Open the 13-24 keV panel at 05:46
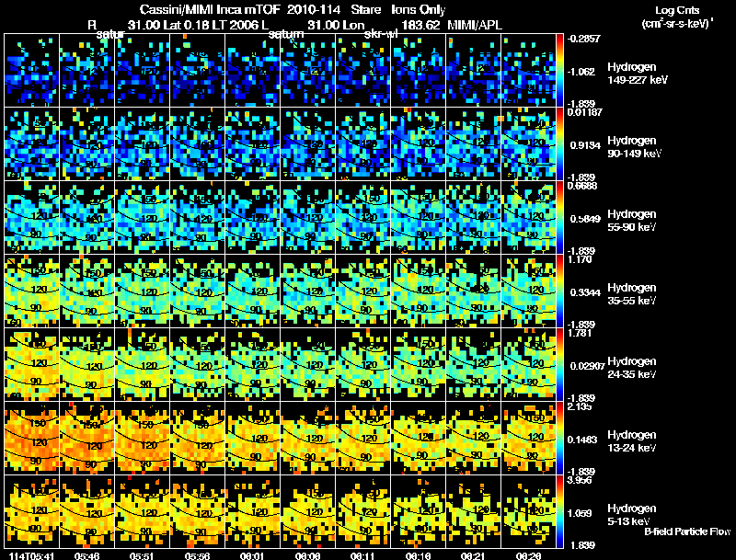Viewport: 736px width, 560px height. pyautogui.click(x=86, y=438)
